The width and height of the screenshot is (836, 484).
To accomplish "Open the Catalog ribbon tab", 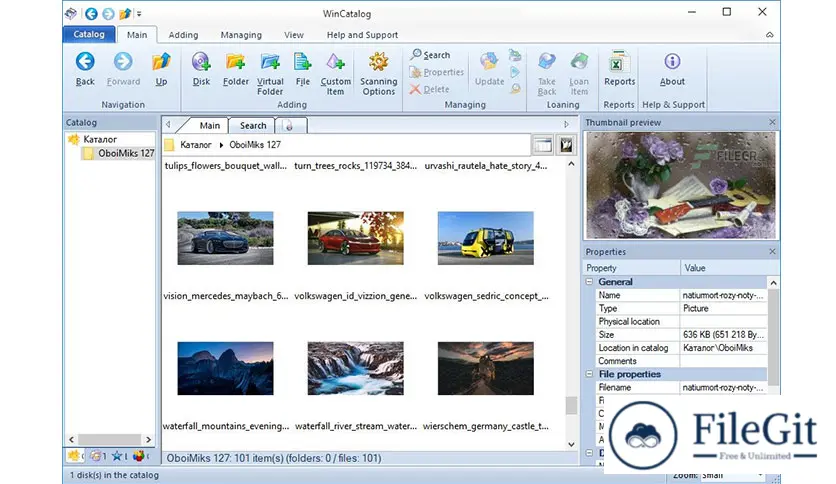I will coord(89,34).
